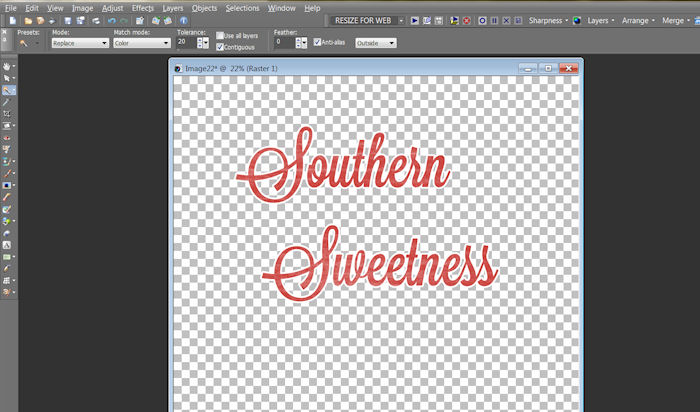Run the selected script play button
Viewport: 700px width, 412px height.
point(414,20)
